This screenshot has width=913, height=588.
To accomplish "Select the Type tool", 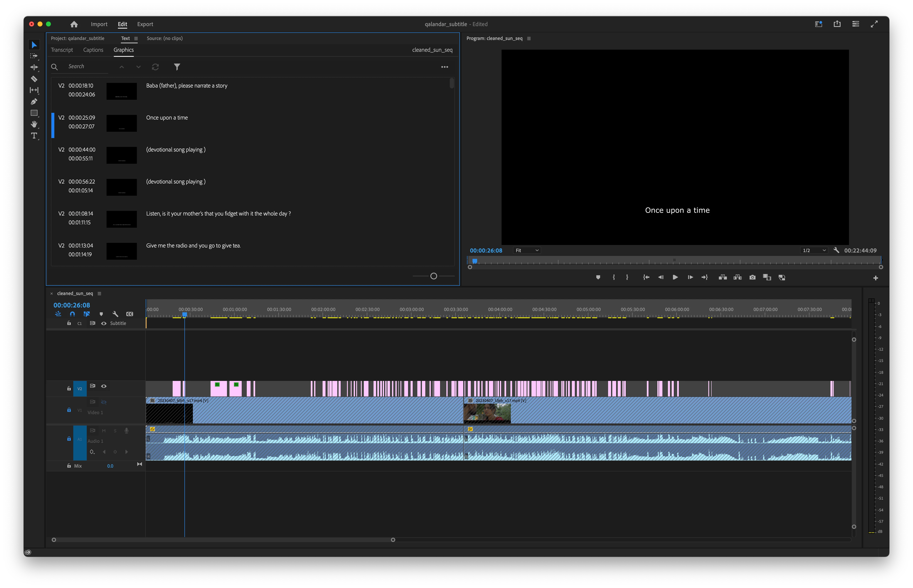I will pyautogui.click(x=34, y=136).
